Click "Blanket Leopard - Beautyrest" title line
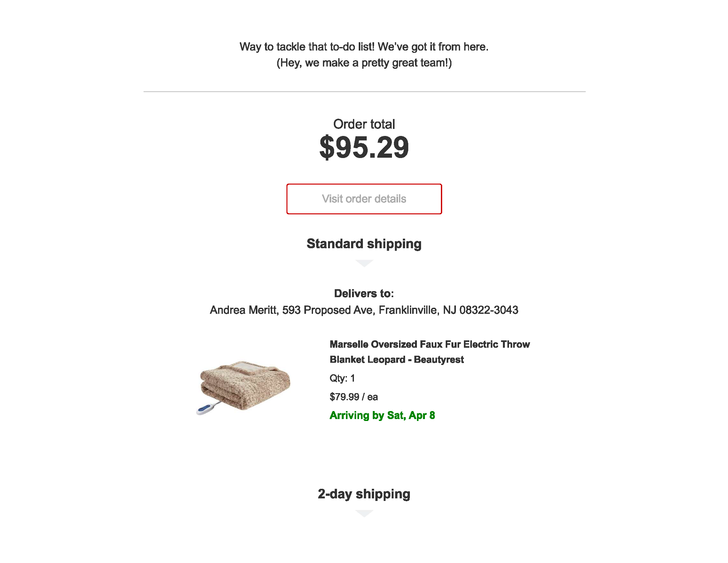Viewport: 728px width, 563px height. pos(397,360)
